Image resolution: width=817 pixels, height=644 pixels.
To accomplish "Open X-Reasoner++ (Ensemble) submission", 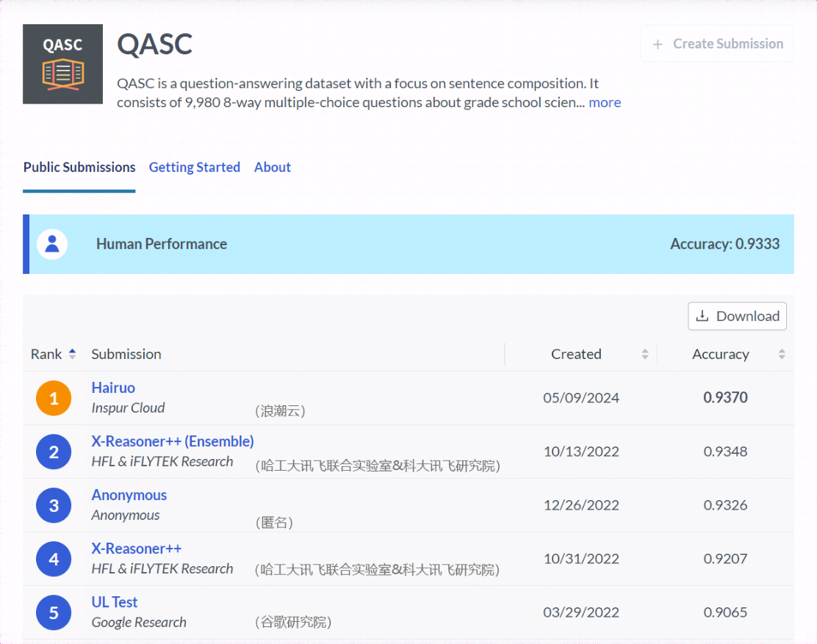I will 173,441.
